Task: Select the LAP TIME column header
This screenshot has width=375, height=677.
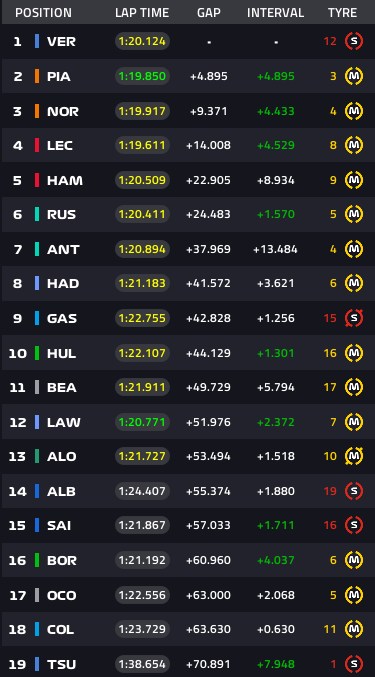Action: click(x=142, y=13)
